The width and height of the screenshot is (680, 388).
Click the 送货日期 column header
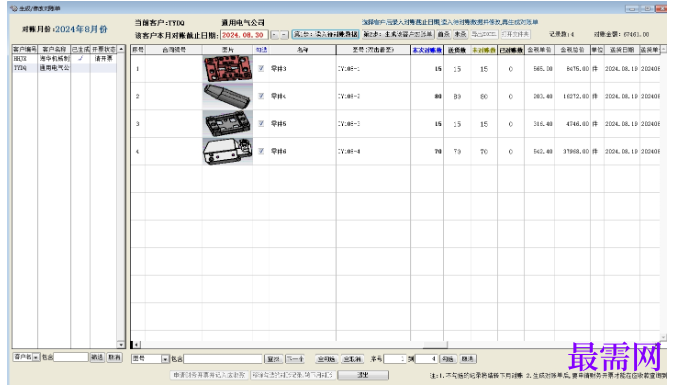[622, 50]
